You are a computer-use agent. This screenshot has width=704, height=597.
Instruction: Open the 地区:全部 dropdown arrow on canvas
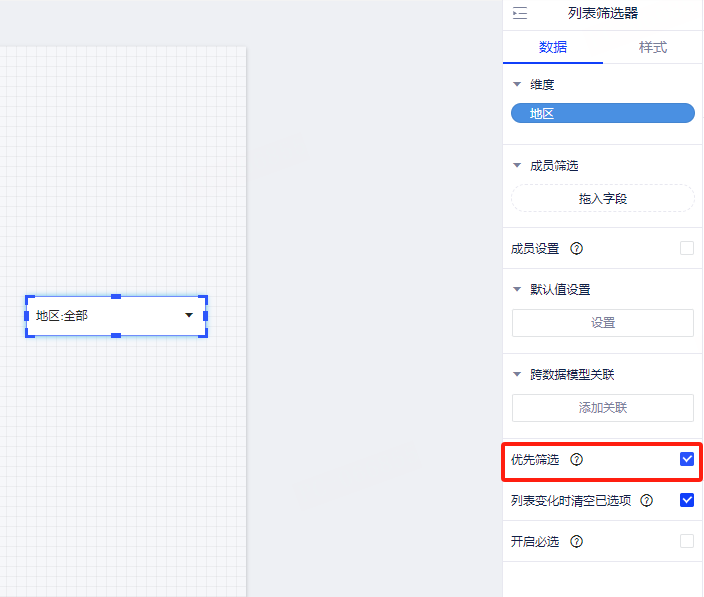tap(189, 315)
